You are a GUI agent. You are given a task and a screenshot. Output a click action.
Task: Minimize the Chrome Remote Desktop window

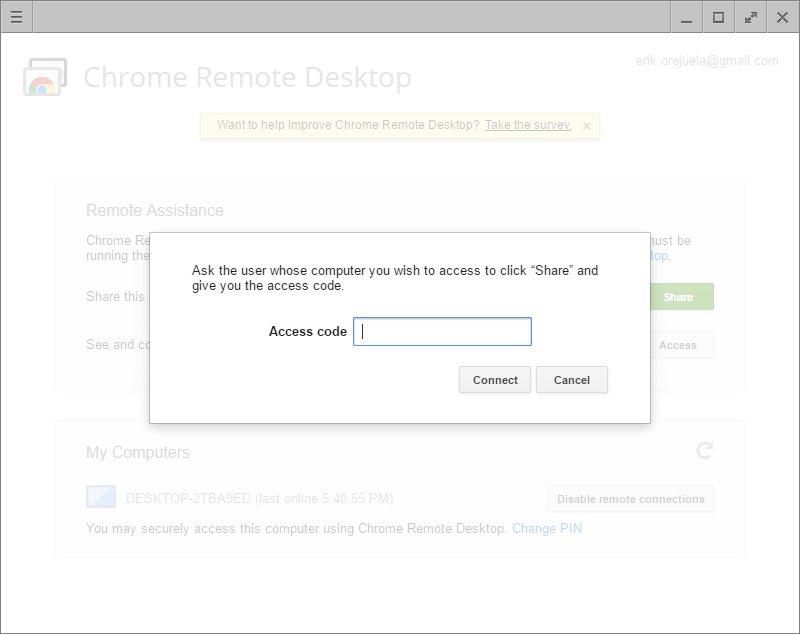tap(686, 17)
